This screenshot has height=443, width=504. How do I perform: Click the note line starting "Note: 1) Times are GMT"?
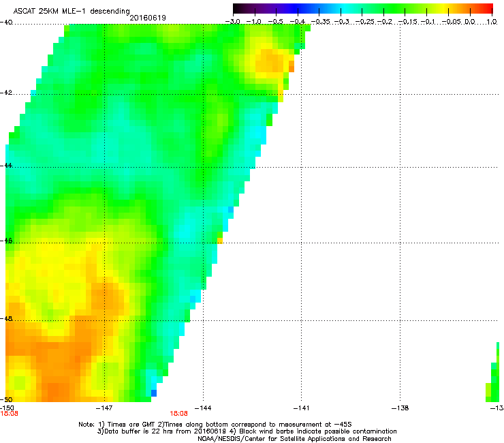(215, 425)
